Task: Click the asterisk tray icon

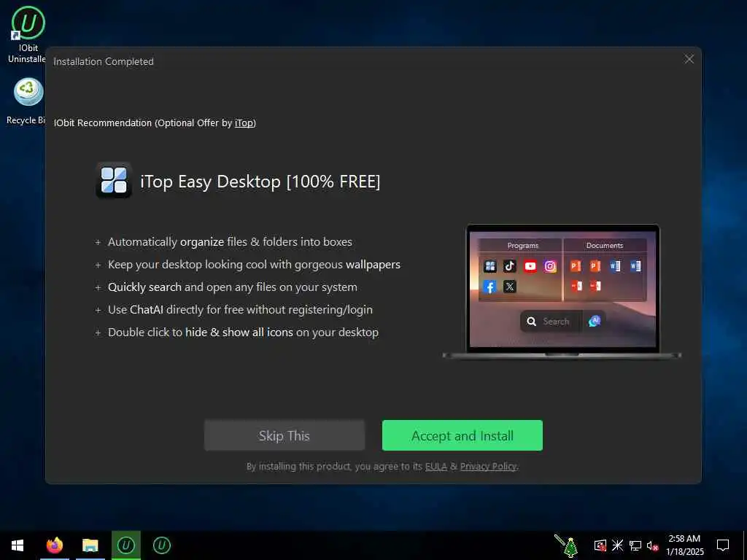Action: coord(617,545)
